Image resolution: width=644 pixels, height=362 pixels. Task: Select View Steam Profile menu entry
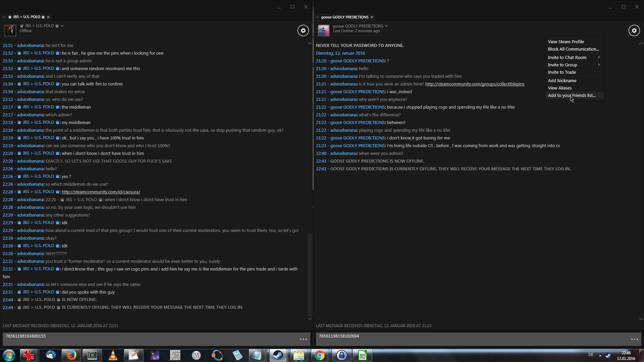coord(566,42)
